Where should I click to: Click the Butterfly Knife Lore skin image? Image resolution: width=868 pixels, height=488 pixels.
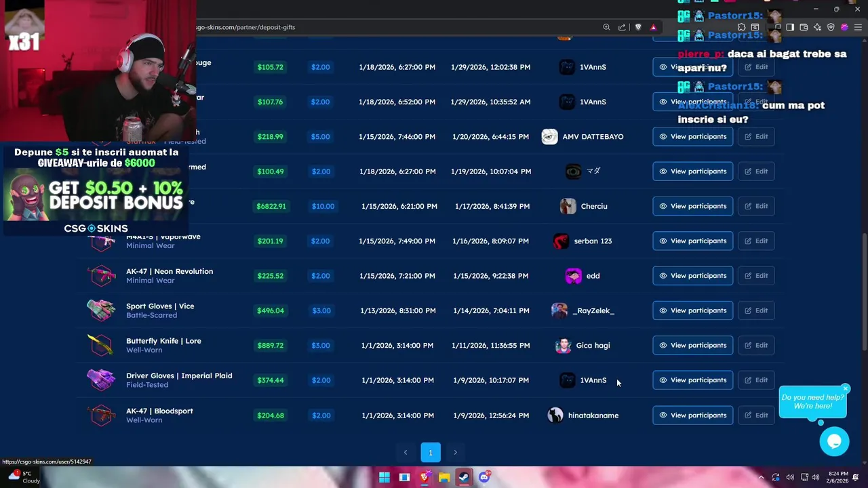tap(101, 345)
